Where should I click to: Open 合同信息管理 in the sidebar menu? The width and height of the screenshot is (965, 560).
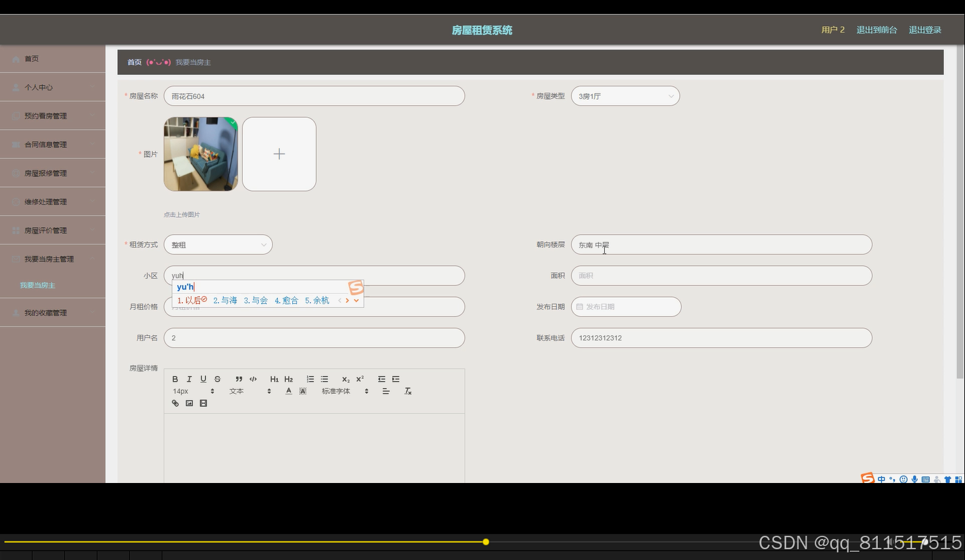click(45, 144)
